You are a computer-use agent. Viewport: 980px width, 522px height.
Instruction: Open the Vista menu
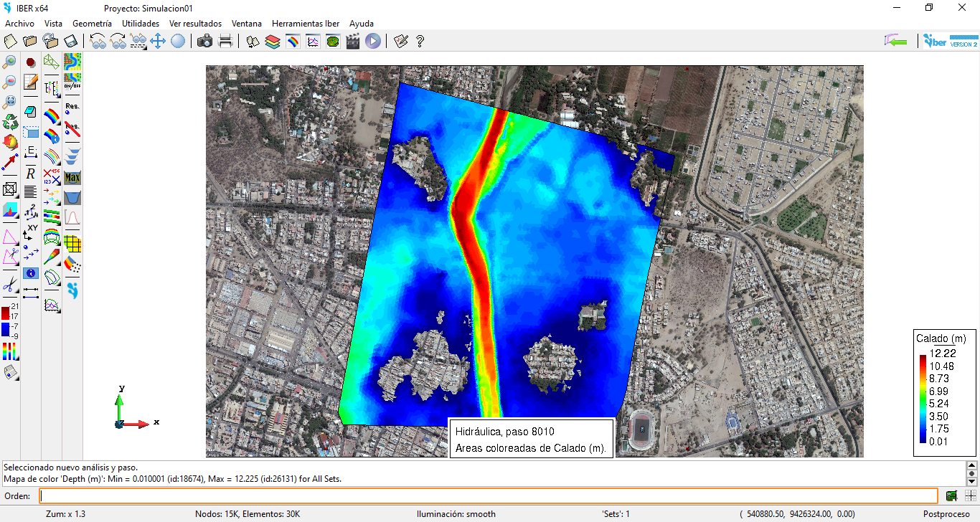click(54, 23)
